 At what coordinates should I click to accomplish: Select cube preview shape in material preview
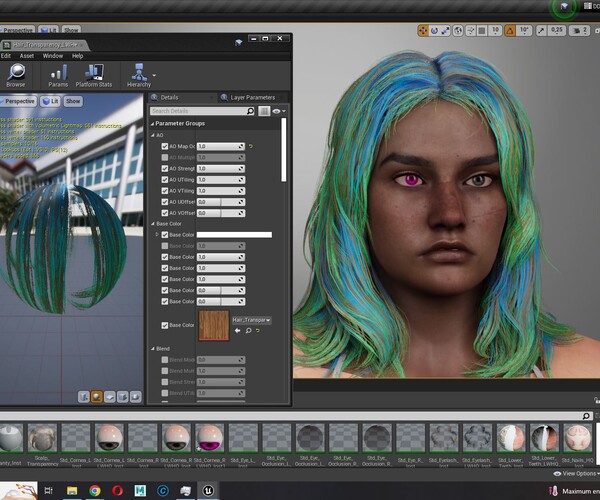tap(122, 397)
